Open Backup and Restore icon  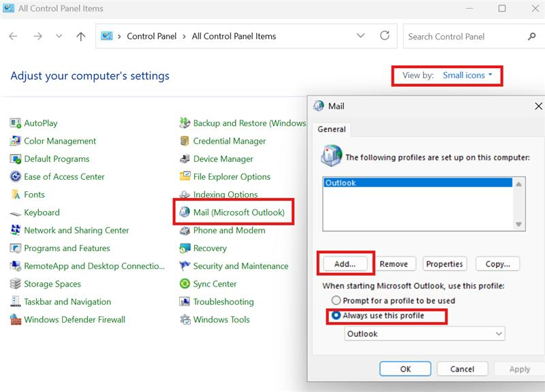185,123
